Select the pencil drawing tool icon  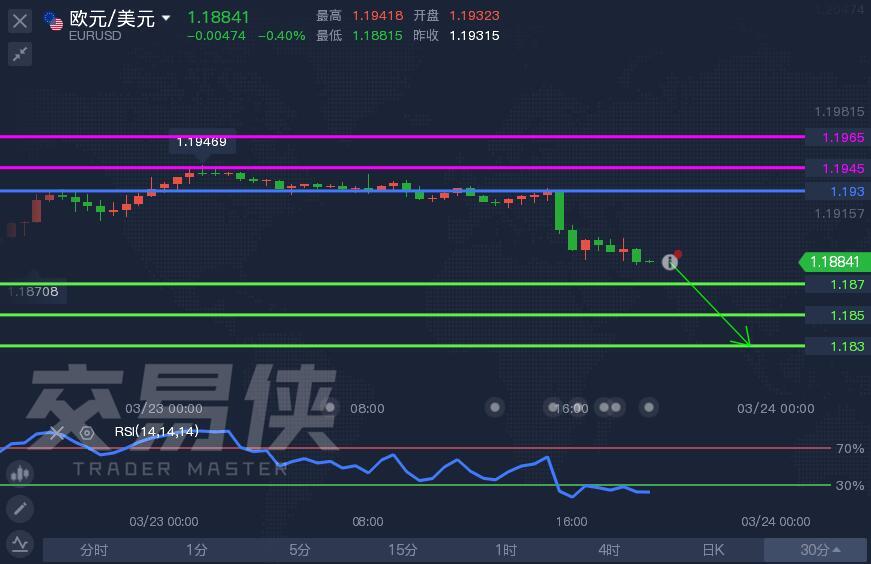point(21,508)
